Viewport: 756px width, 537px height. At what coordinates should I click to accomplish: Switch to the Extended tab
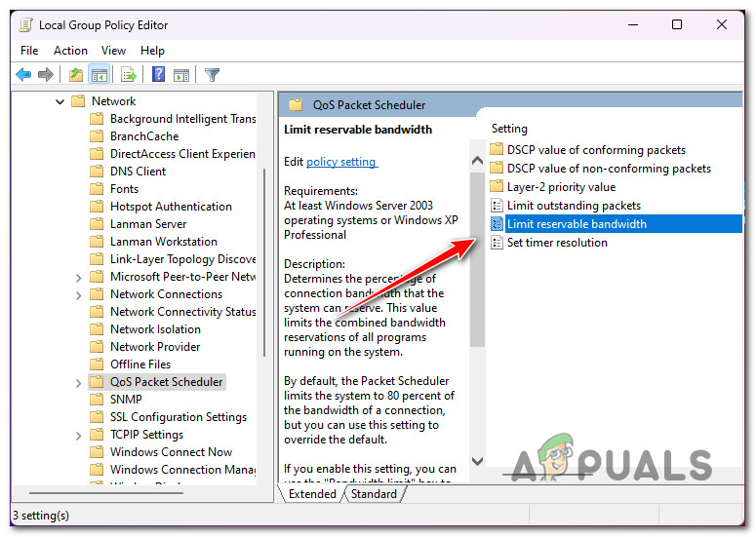coord(312,494)
